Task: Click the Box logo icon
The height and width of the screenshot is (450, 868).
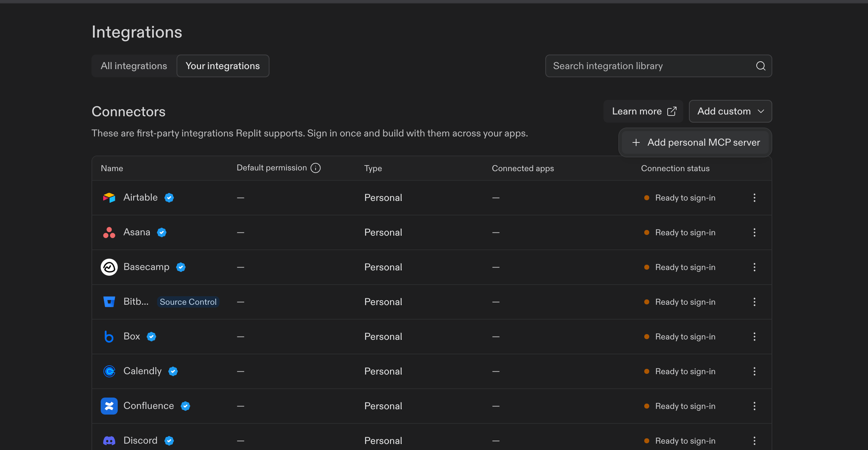Action: (x=109, y=337)
